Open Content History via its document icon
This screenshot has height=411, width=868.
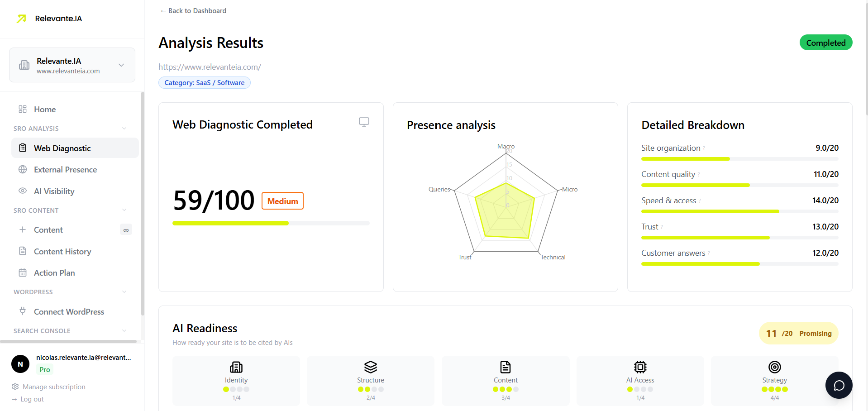(22, 251)
